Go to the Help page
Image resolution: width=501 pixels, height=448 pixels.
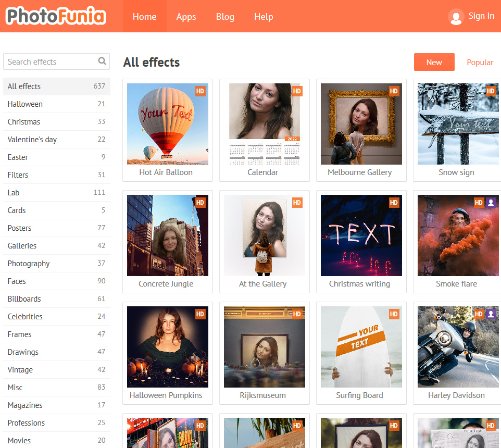point(264,17)
